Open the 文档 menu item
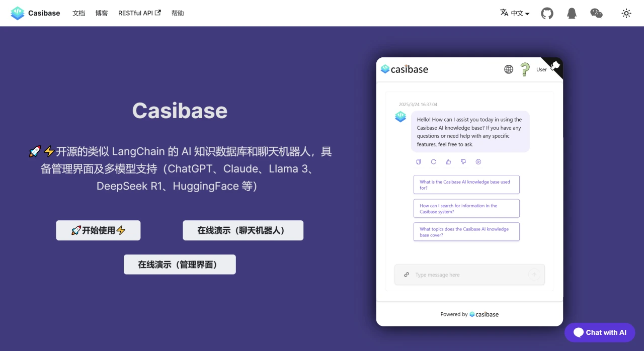Image resolution: width=644 pixels, height=351 pixels. (x=78, y=14)
